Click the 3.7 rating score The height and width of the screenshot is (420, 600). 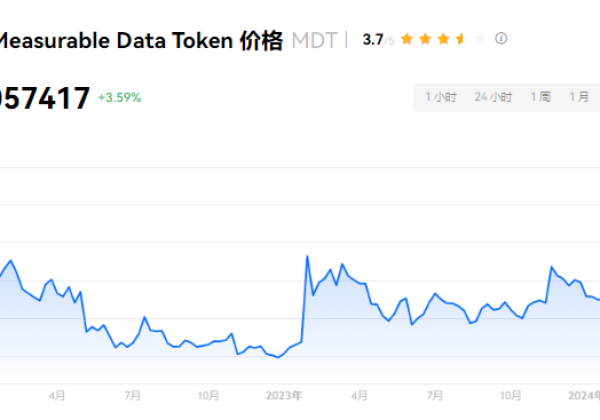[374, 40]
